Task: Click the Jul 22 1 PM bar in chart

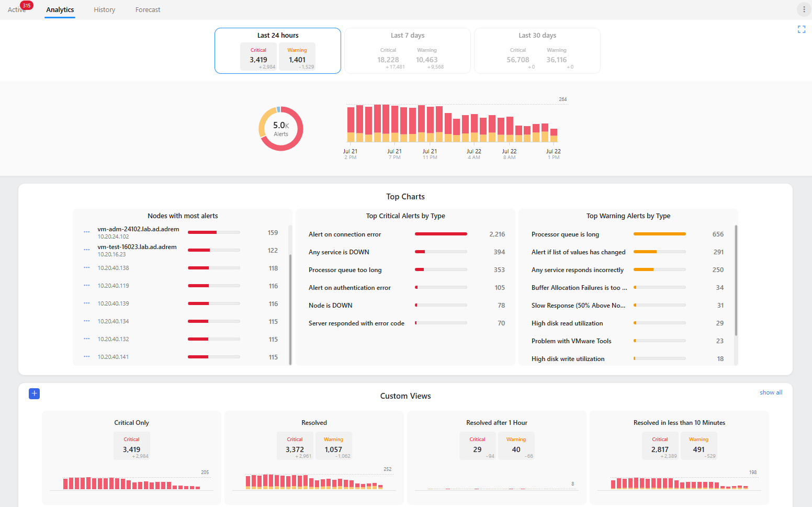Action: (x=554, y=136)
